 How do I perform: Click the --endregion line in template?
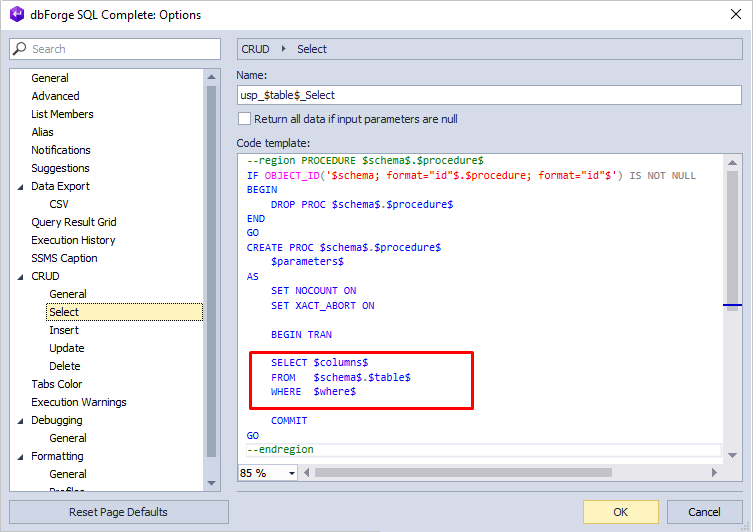tap(280, 449)
